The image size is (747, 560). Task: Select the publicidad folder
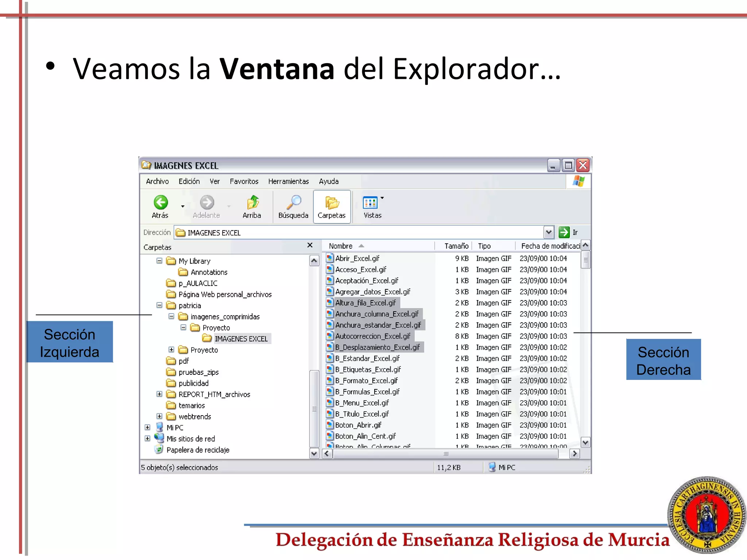click(194, 383)
